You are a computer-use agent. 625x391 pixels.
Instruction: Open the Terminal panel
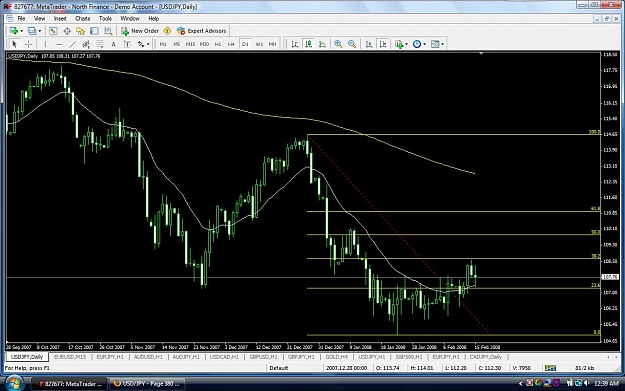[94, 31]
